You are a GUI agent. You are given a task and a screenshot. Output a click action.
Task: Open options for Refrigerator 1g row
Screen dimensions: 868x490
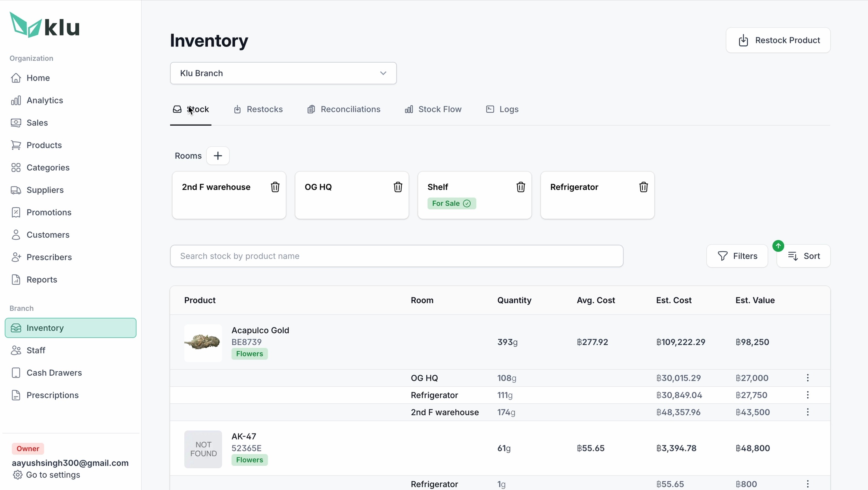point(808,484)
